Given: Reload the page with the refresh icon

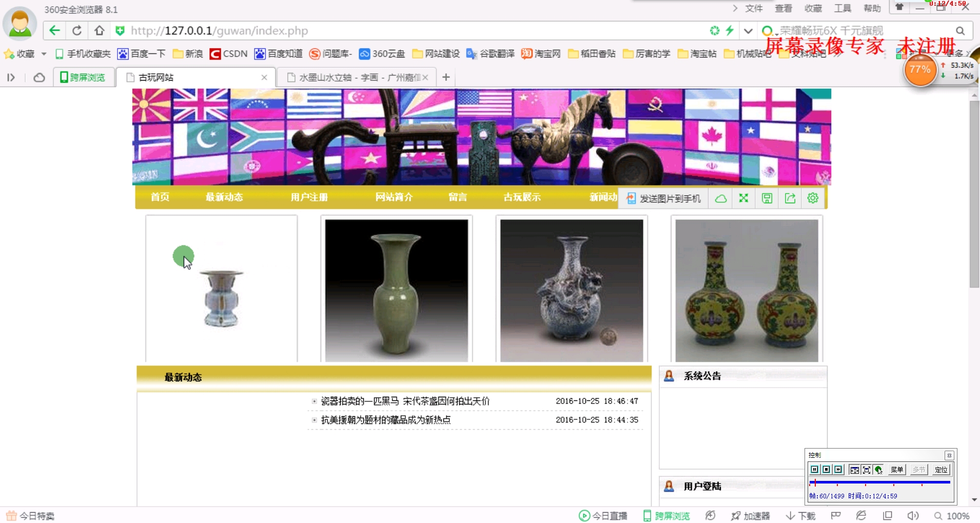Looking at the screenshot, I should coord(77,31).
